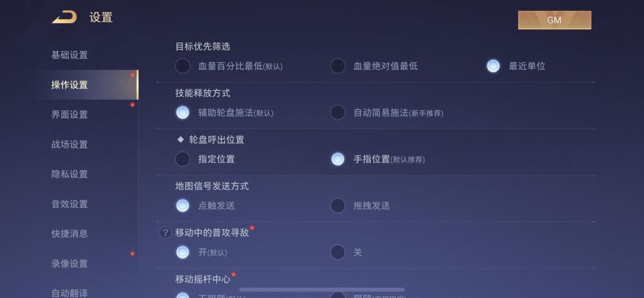
Task: Choose 拖拽发送 map signal method
Action: [338, 205]
